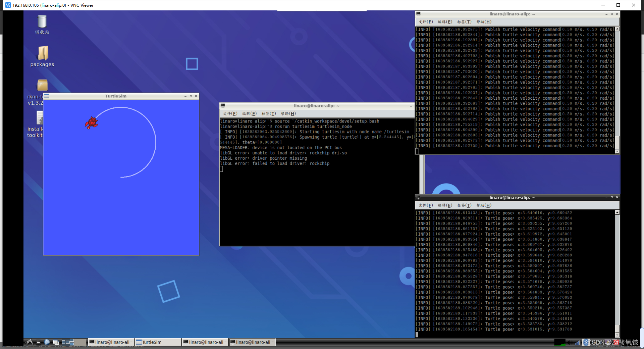Click the turtle in the TurtleSim window
The width and height of the screenshot is (644, 349).
pyautogui.click(x=91, y=123)
